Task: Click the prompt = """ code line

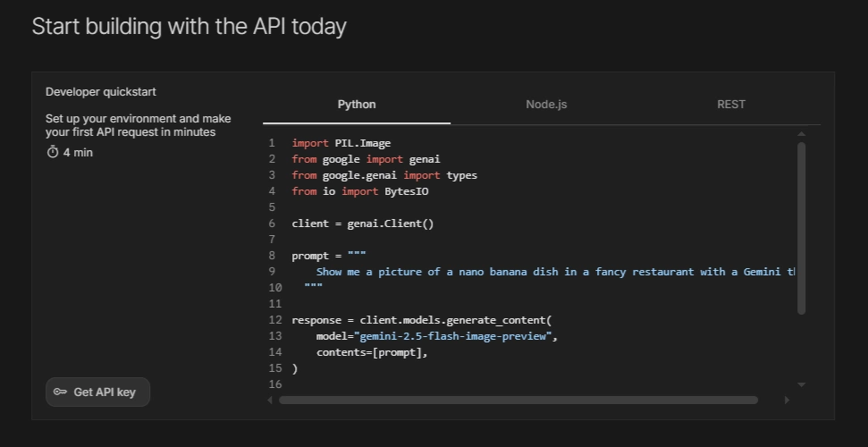Action: [329, 256]
